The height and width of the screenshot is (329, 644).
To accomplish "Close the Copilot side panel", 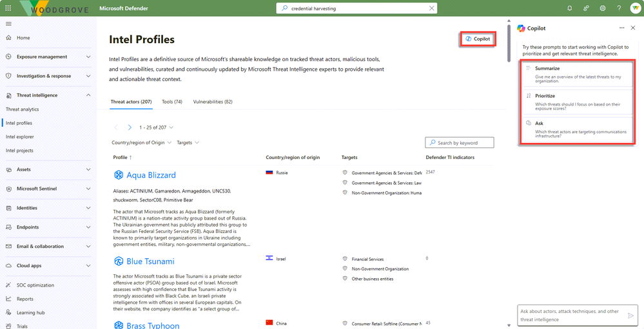I will pos(633,28).
